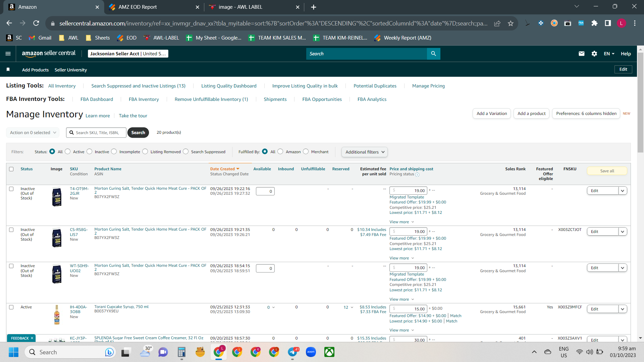Open the Learn more link
This screenshot has width=644, height=362.
[98, 116]
